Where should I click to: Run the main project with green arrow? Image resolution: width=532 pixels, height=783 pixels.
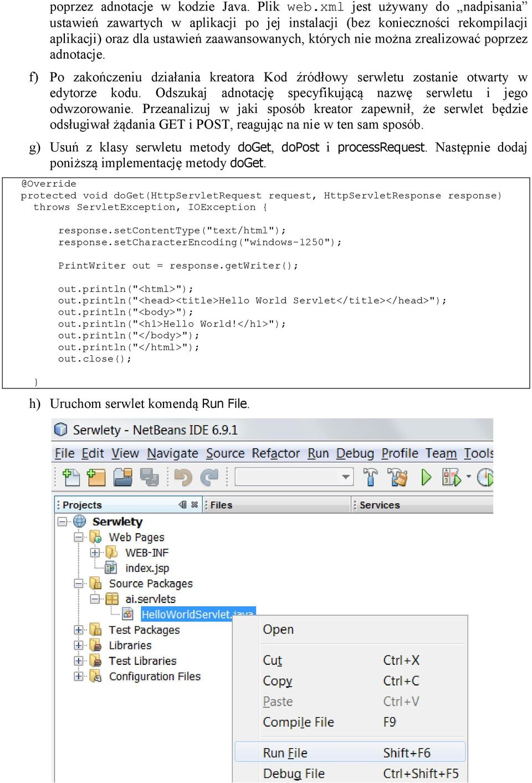click(426, 477)
